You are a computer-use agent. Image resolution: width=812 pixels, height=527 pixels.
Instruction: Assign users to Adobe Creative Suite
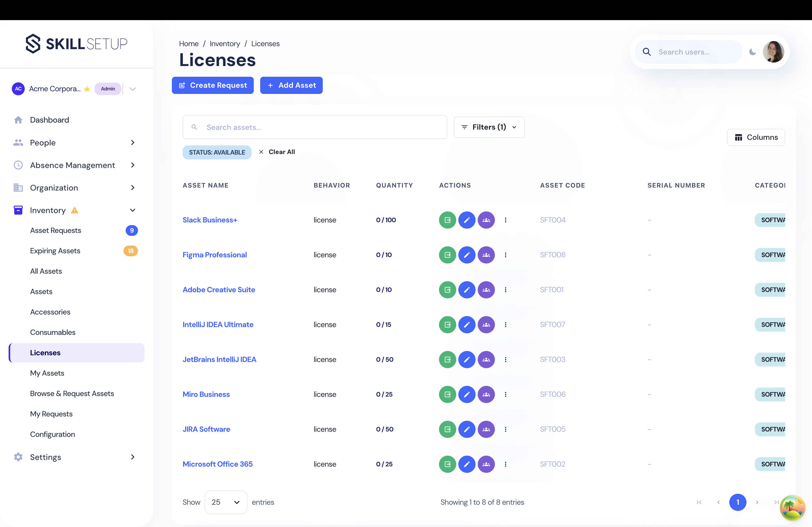(486, 290)
